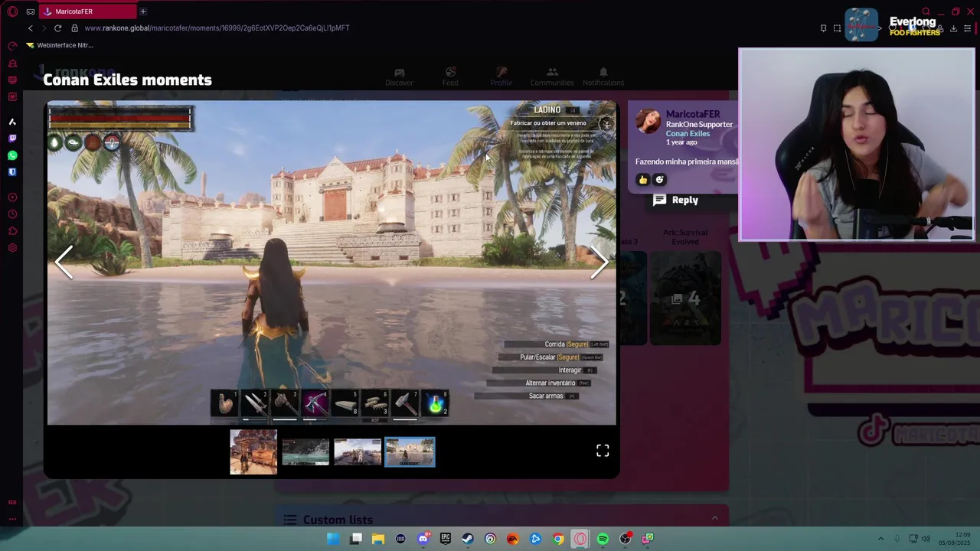Open the Twitch sidebar panel
Screen dimensions: 980x551
click(12, 139)
